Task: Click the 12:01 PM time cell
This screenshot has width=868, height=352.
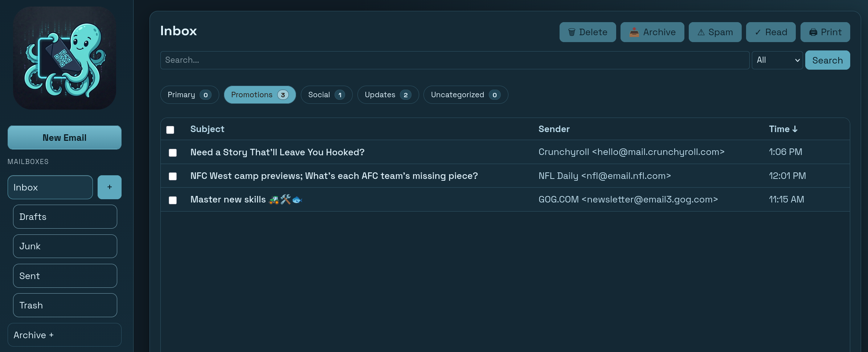Action: pyautogui.click(x=787, y=176)
